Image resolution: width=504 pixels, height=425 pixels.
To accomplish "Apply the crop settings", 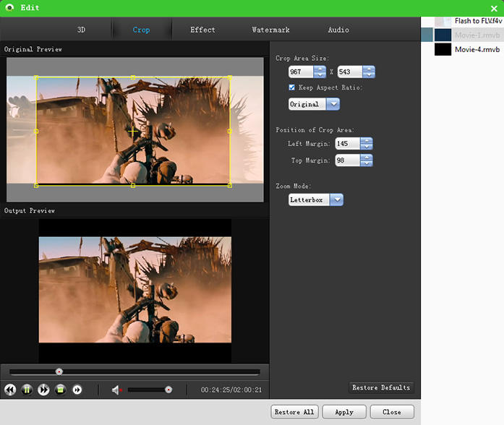I will pyautogui.click(x=344, y=412).
